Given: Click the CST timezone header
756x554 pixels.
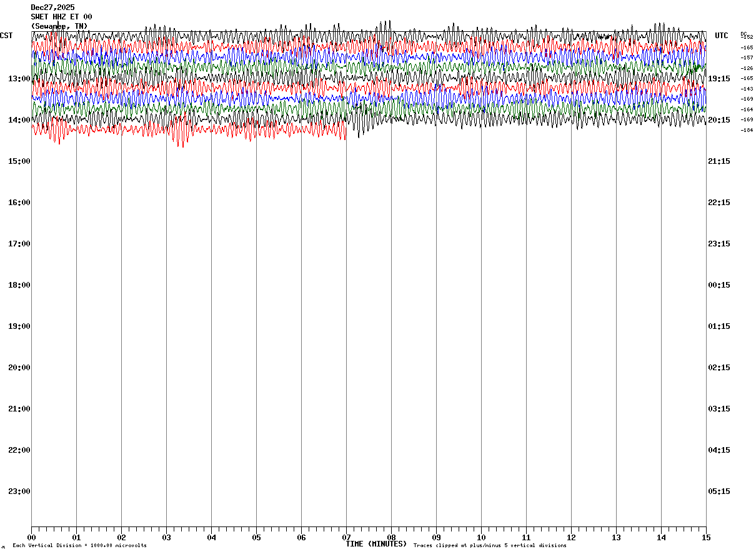Looking at the screenshot, I should 6,36.
